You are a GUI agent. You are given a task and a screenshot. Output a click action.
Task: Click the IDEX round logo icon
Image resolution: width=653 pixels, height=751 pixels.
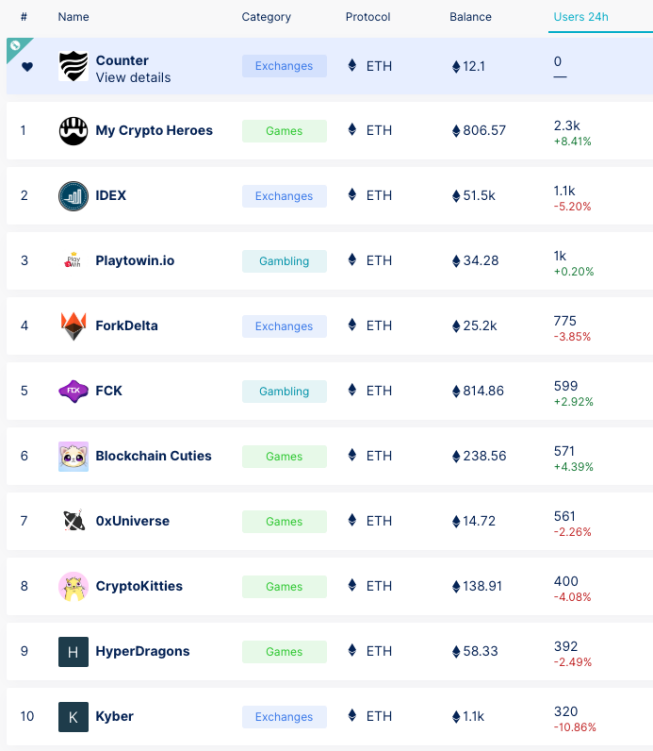pyautogui.click(x=73, y=196)
